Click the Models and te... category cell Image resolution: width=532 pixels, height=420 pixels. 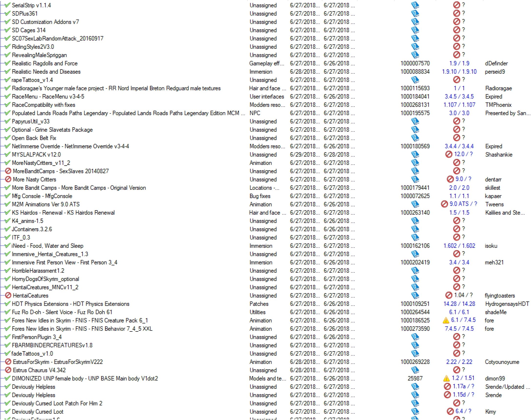coord(268,378)
